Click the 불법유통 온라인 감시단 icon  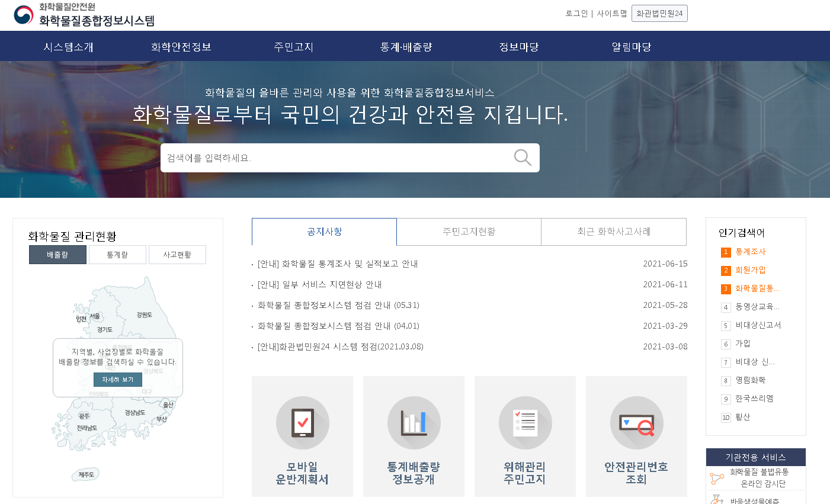tap(717, 478)
